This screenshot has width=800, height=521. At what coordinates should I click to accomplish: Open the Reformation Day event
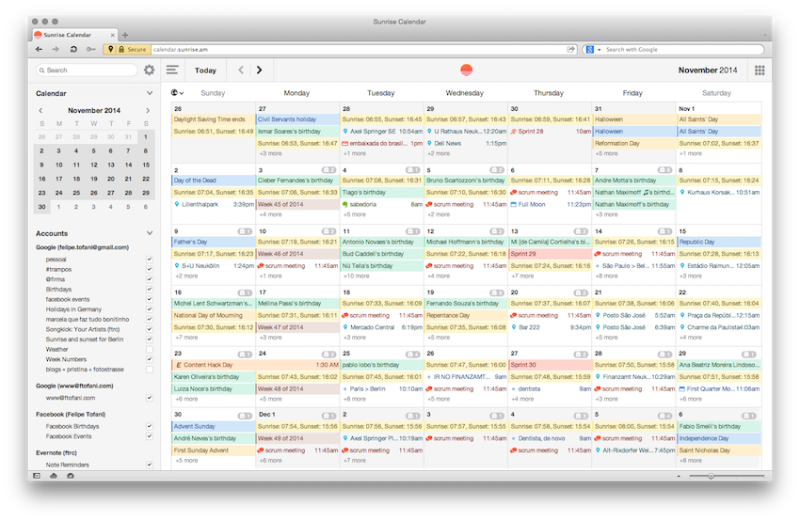pyautogui.click(x=633, y=143)
